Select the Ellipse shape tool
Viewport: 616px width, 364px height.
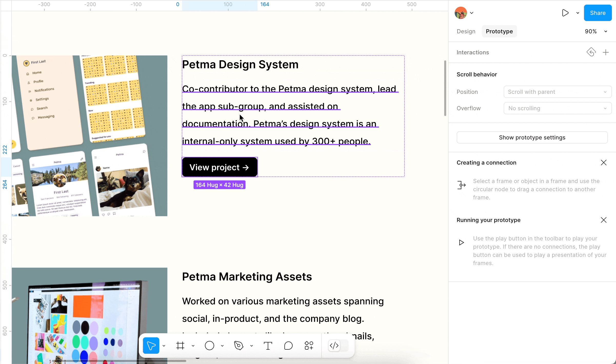coord(210,346)
